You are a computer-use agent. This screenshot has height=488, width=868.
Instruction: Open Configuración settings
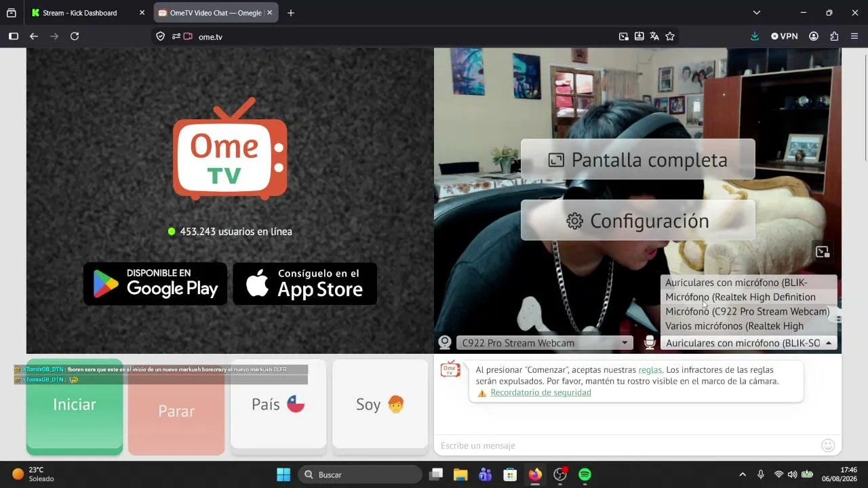(x=638, y=221)
